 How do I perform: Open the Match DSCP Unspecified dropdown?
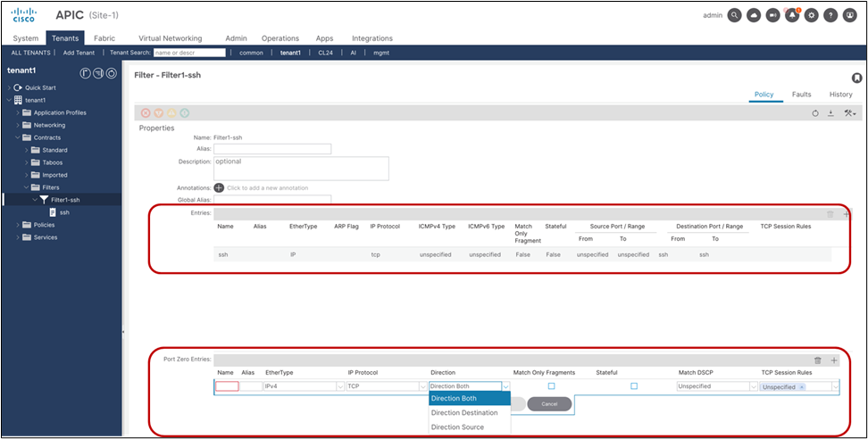click(x=717, y=386)
